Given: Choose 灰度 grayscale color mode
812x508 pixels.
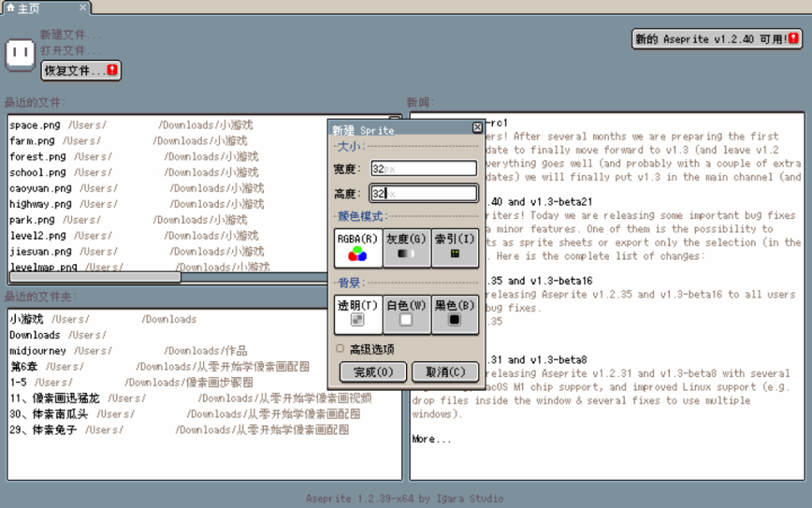Looking at the screenshot, I should pos(406,247).
